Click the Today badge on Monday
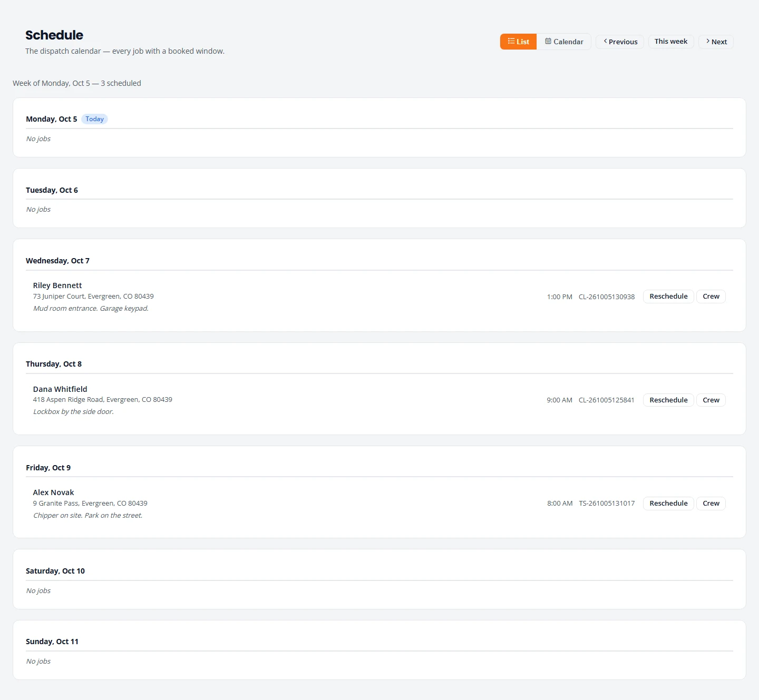 [x=95, y=119]
